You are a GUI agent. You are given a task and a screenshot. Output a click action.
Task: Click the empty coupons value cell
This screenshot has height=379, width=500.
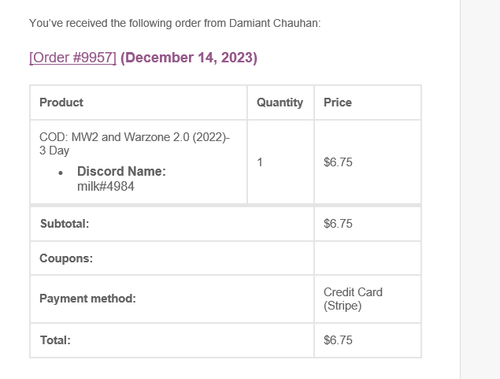(368, 258)
